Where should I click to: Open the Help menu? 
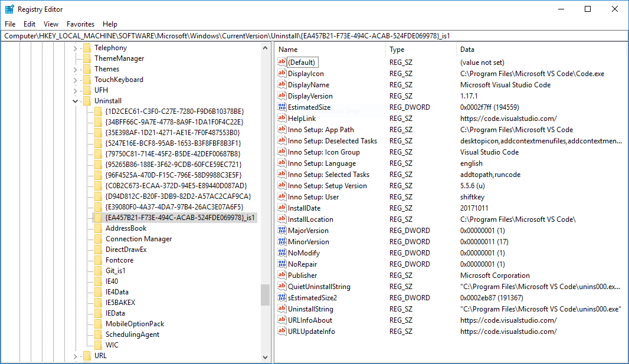(x=110, y=24)
